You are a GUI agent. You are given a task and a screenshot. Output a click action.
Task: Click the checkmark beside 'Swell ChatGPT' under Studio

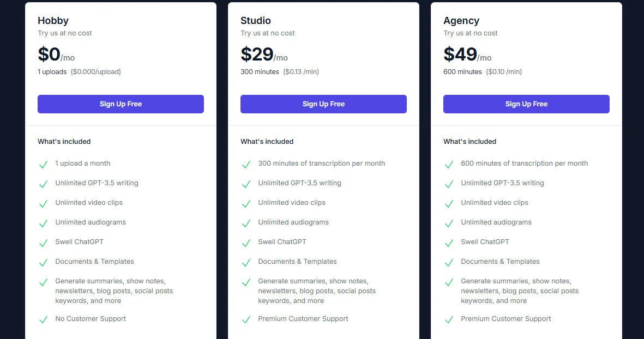pyautogui.click(x=246, y=242)
